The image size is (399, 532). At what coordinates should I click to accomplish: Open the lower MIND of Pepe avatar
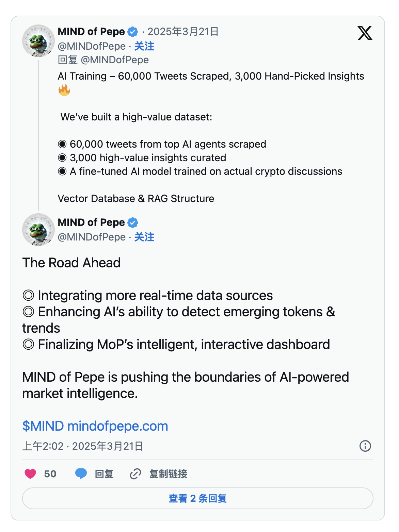(x=38, y=230)
